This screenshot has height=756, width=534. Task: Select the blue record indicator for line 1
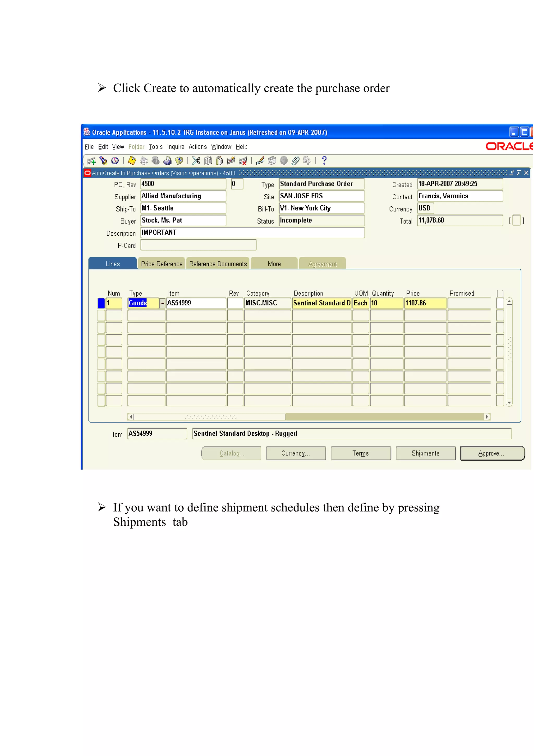(x=101, y=303)
